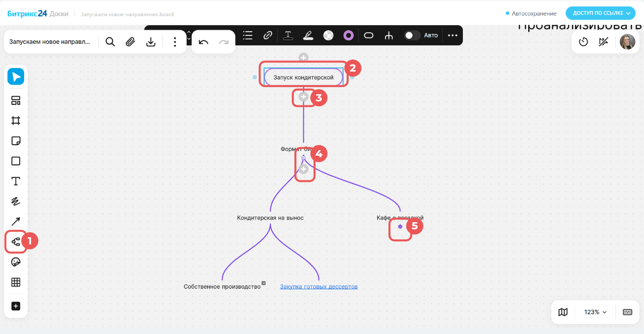Pick the arrow connector tool
This screenshot has height=334, width=644.
(x=16, y=221)
